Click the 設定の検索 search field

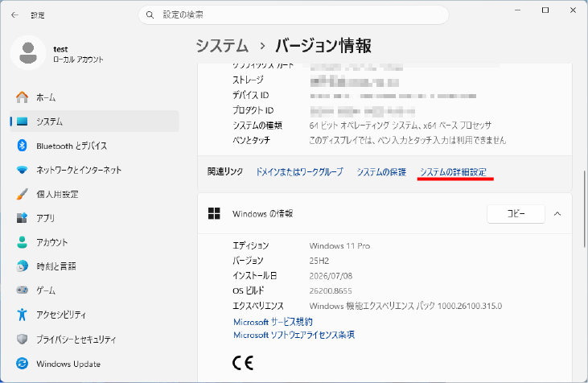[x=294, y=15]
